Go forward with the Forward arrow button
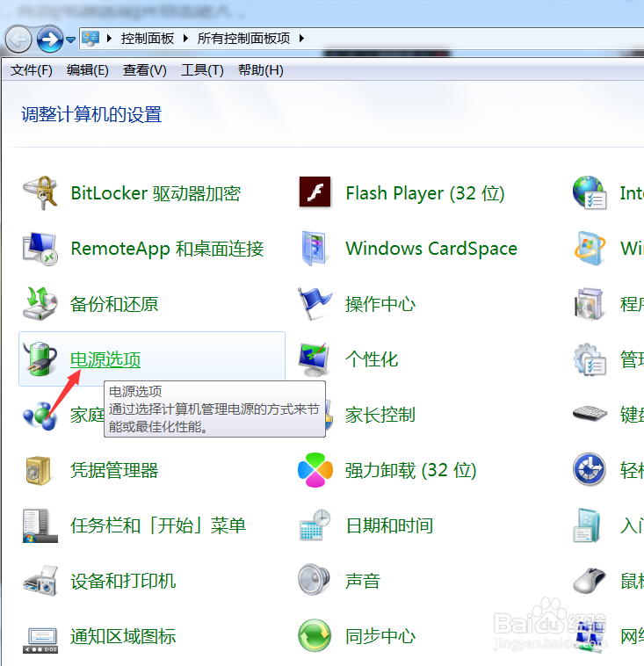The width and height of the screenshot is (644, 666). [50, 40]
